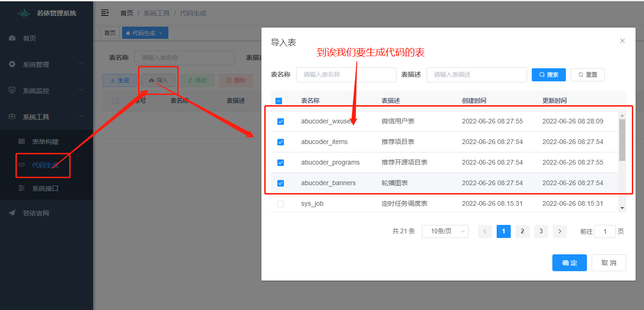Toggle the select-all checkbox in the dialog header
This screenshot has width=644, height=310.
(x=279, y=101)
